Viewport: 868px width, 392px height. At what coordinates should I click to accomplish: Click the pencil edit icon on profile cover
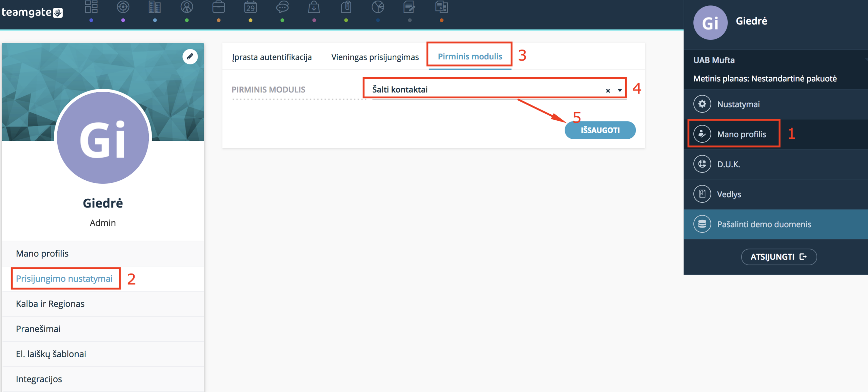click(x=190, y=56)
